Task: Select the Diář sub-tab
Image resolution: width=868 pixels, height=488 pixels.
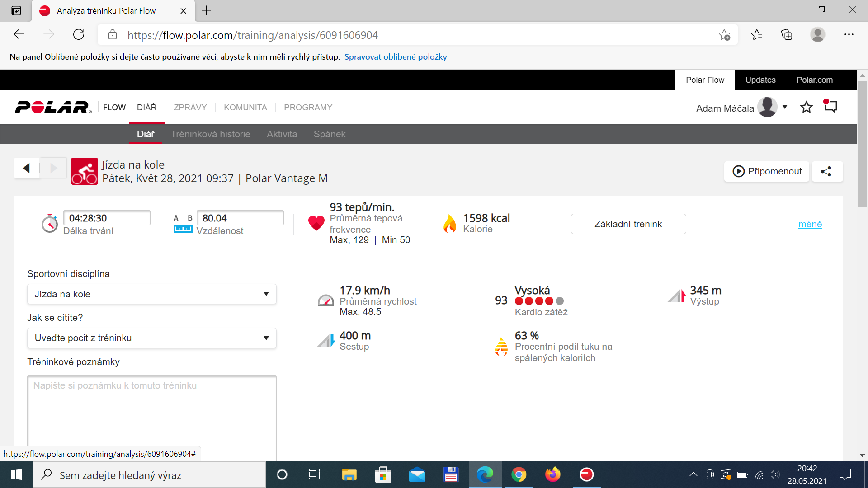Action: coord(146,134)
